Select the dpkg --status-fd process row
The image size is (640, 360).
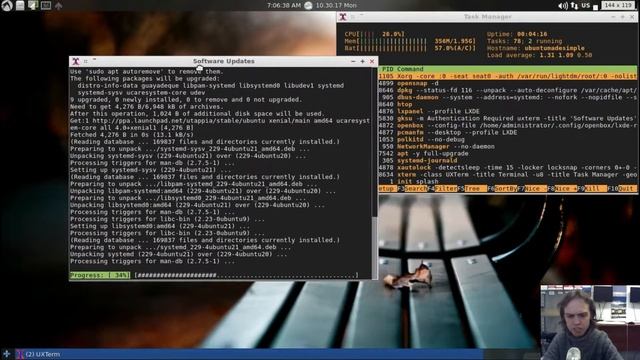click(x=508, y=90)
